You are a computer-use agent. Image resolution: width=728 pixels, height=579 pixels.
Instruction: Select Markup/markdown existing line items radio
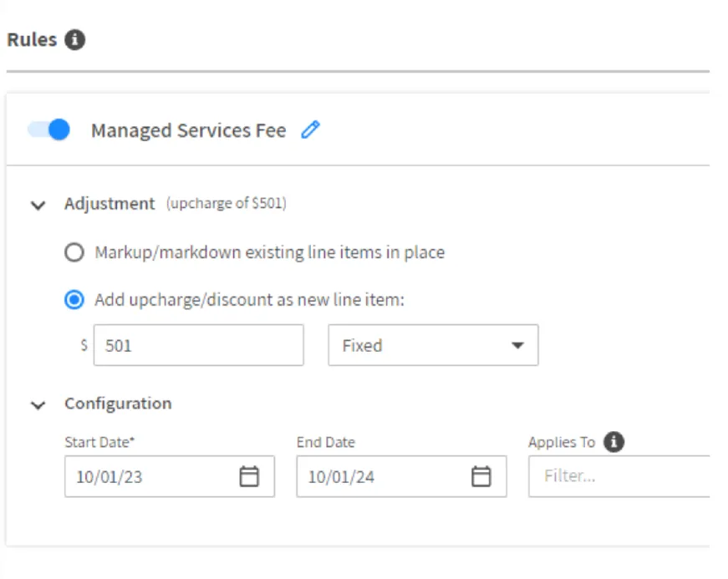click(74, 252)
